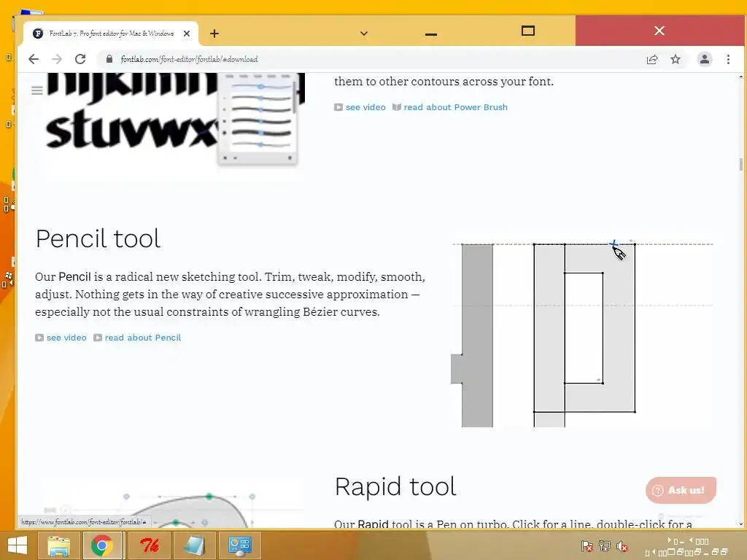Open control panel taskbar icon

(239, 545)
